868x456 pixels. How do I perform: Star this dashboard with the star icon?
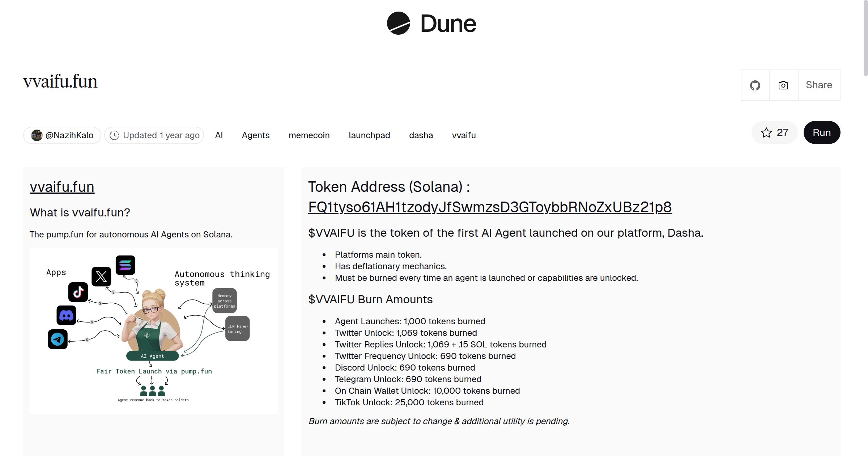[x=766, y=133]
